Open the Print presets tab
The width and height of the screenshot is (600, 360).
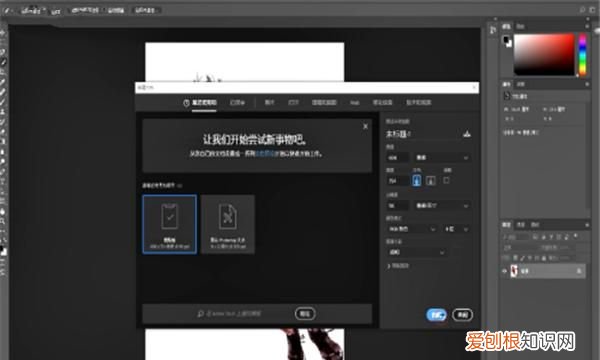click(293, 103)
